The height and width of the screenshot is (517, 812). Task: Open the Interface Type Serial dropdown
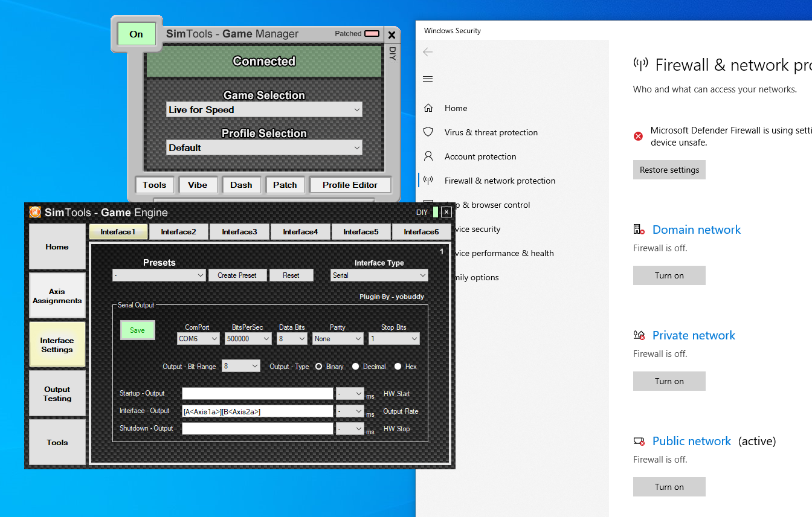379,275
